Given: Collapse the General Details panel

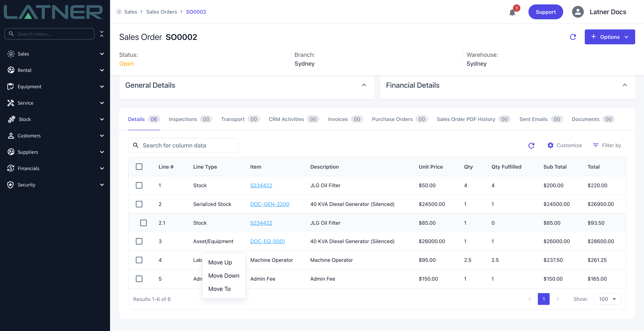Looking at the screenshot, I should click(364, 85).
